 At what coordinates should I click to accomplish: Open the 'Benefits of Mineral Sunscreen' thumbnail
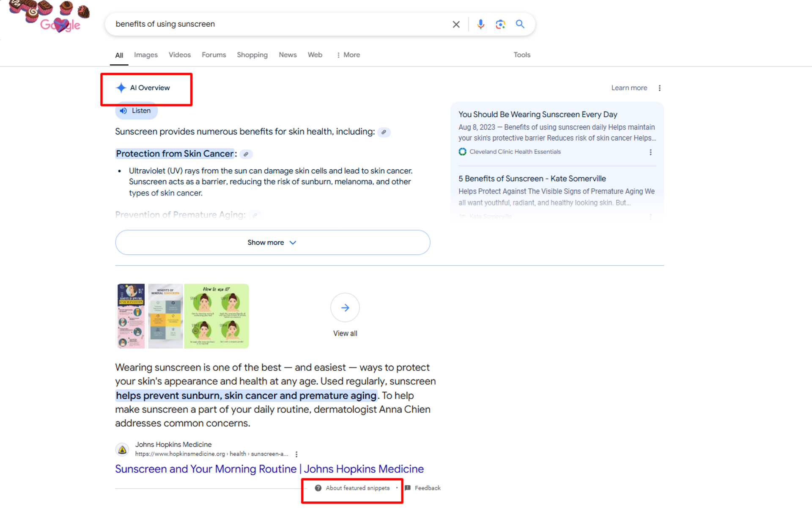165,316
